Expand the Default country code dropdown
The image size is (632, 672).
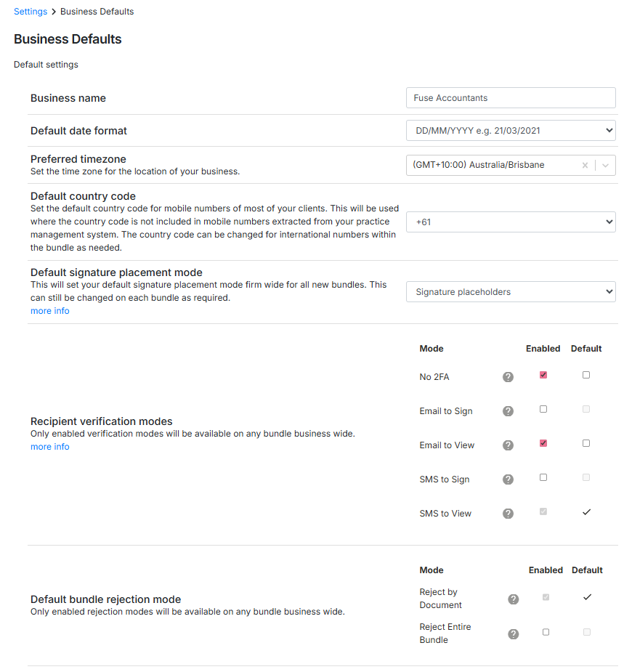(x=510, y=222)
